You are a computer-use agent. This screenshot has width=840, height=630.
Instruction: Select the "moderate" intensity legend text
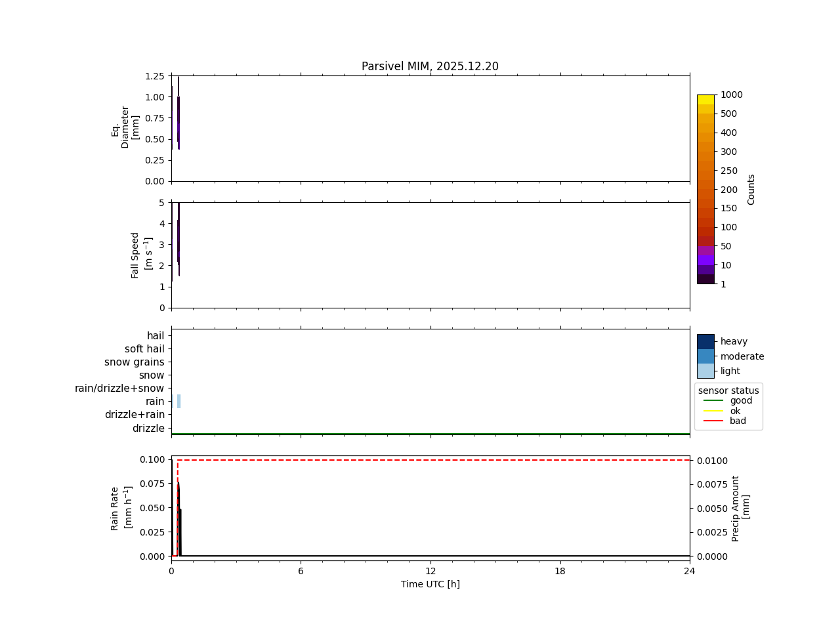742,356
